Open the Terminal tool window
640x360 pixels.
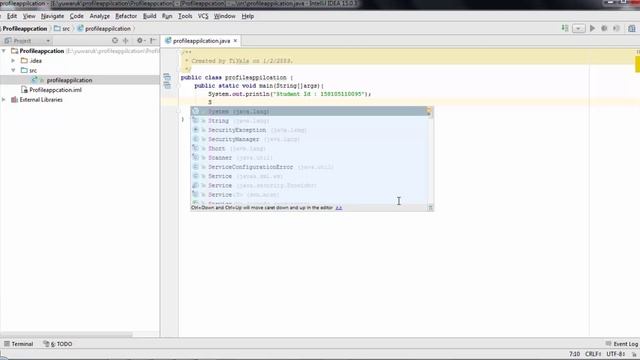[18, 344]
